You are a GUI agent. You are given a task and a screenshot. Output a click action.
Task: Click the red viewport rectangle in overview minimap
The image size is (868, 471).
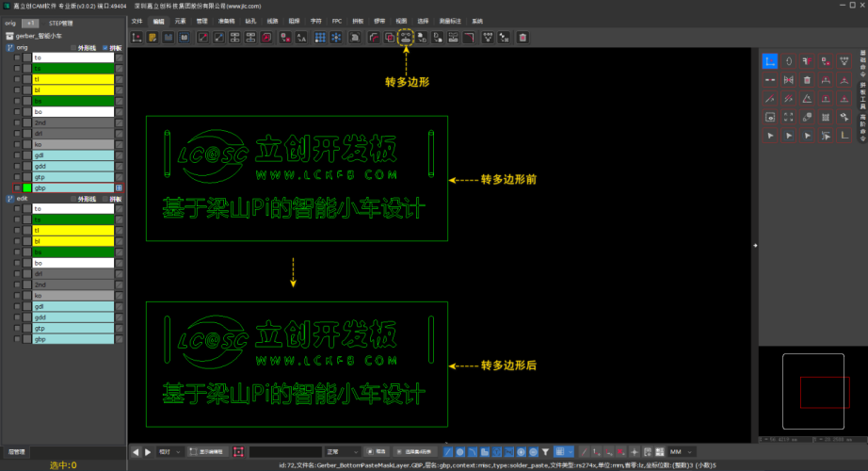(825, 392)
